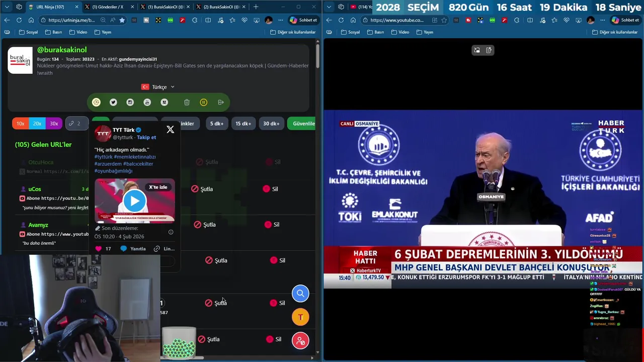The width and height of the screenshot is (644, 362).
Task: Open left browser settings ellipsis menu
Action: click(x=280, y=20)
